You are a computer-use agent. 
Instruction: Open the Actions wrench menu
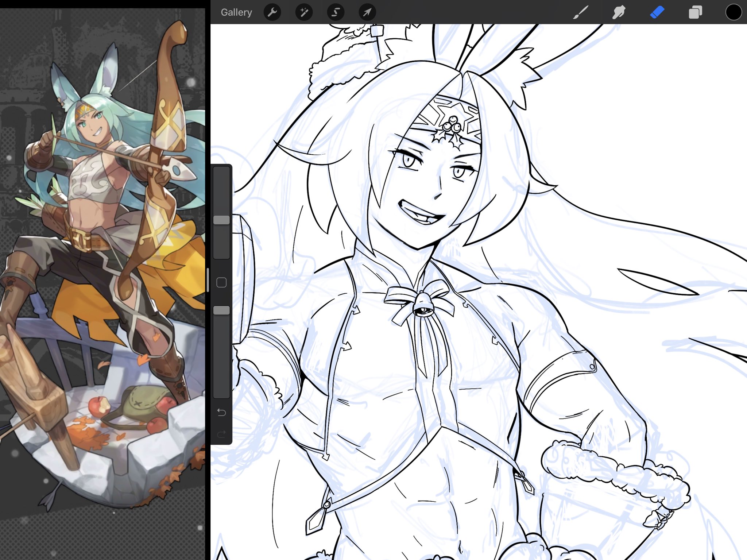(x=272, y=12)
